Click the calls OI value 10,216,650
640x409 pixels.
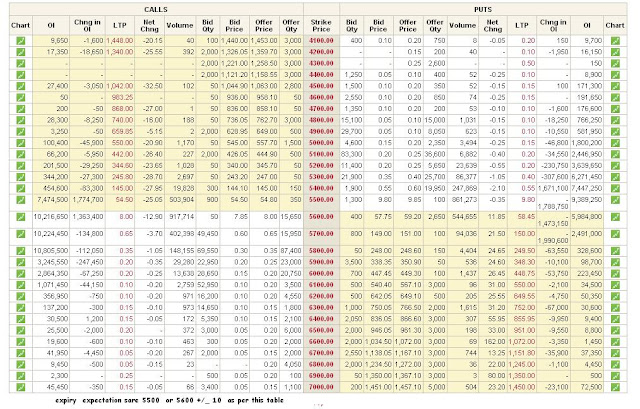click(51, 217)
